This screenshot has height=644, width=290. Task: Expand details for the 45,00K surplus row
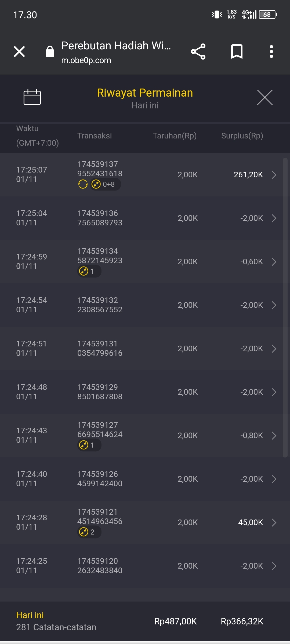tap(274, 522)
